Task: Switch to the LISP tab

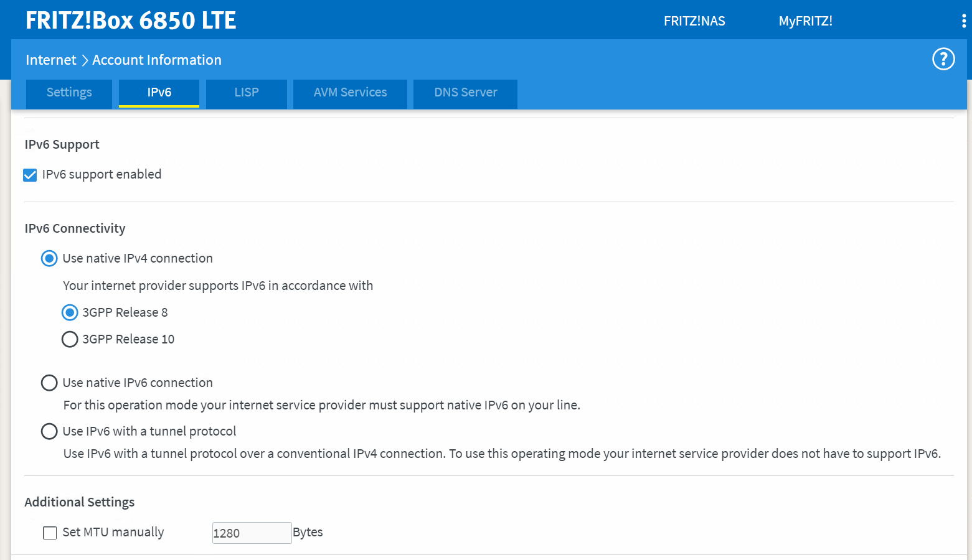Action: (x=247, y=93)
